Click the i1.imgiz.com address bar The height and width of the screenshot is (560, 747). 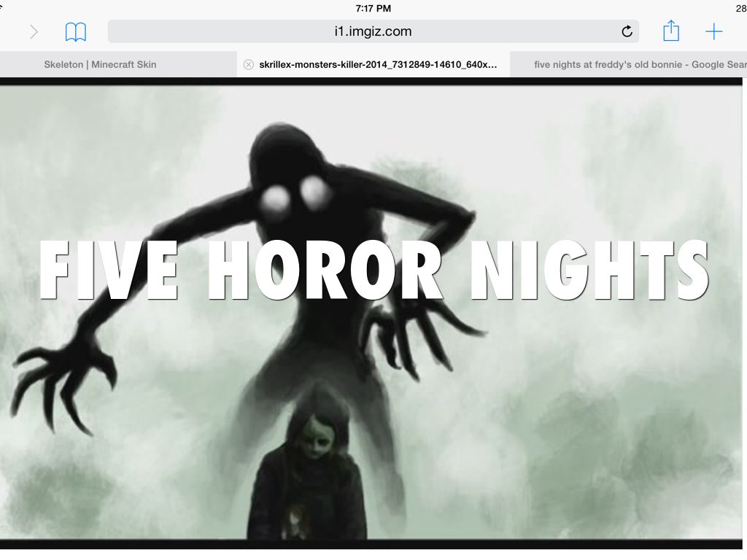[372, 31]
